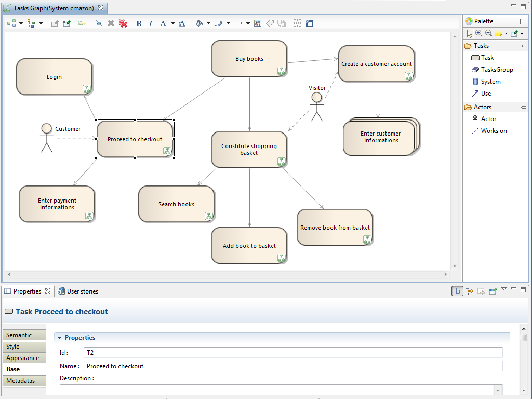Select the Task tool in the Palette
Viewport: 532px width, 399px height.
[483, 58]
